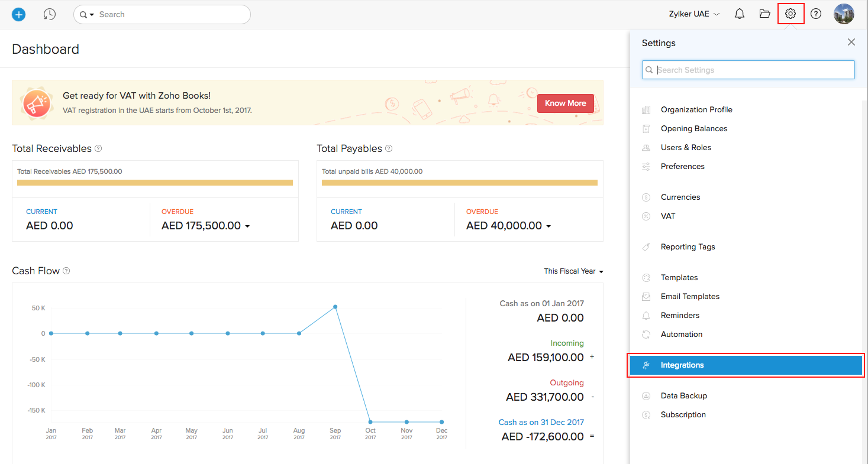This screenshot has width=868, height=464.
Task: Open help with the question mark icon
Action: tap(816, 14)
